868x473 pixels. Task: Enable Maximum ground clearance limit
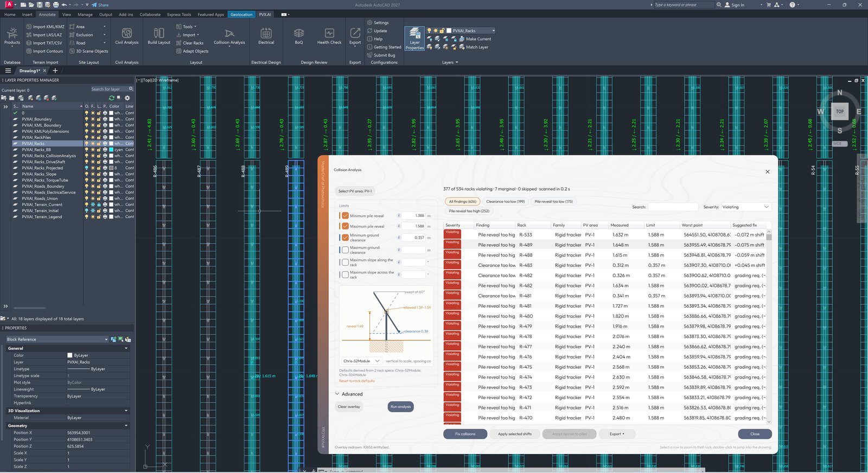(345, 250)
